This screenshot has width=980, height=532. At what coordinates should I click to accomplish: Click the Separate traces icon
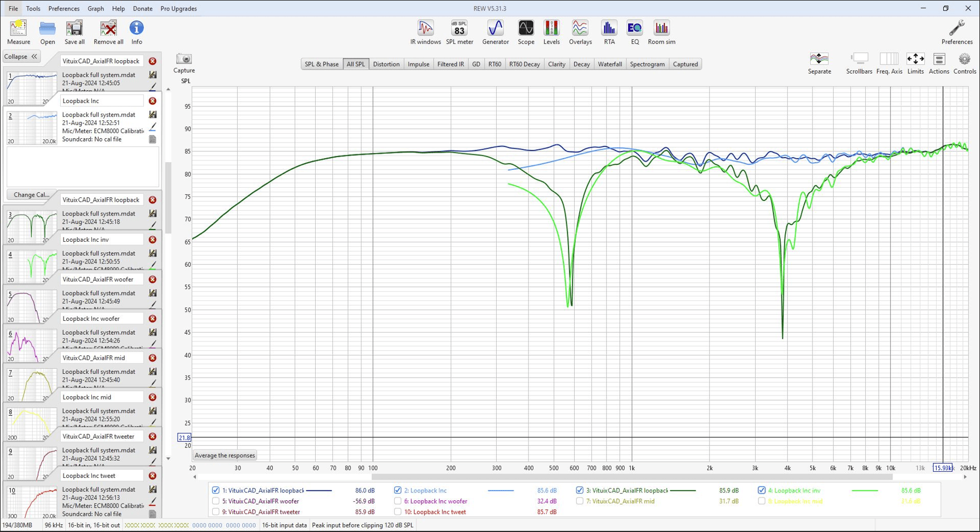819,59
